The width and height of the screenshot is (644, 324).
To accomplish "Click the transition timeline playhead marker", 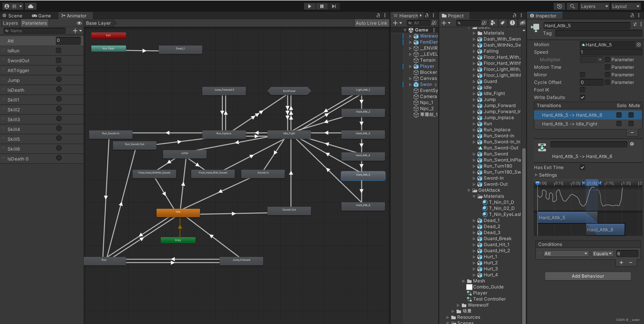I will (538, 183).
